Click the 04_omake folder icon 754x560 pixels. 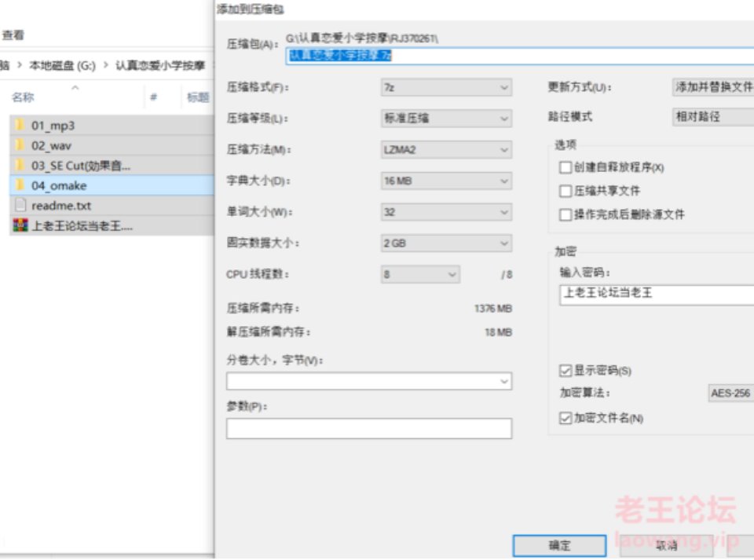tap(20, 185)
